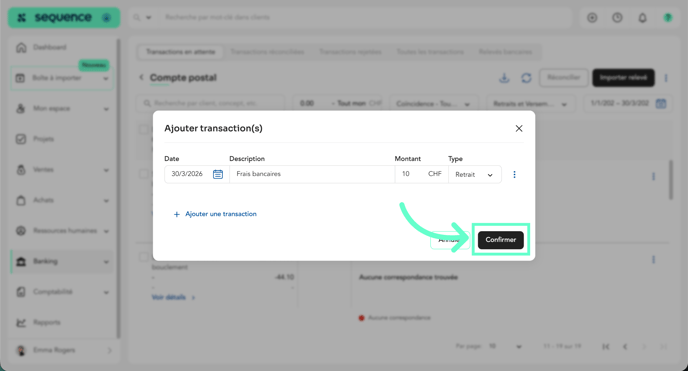688x371 pixels.
Task: Click the plus quick-add icon in header
Action: pos(592,18)
